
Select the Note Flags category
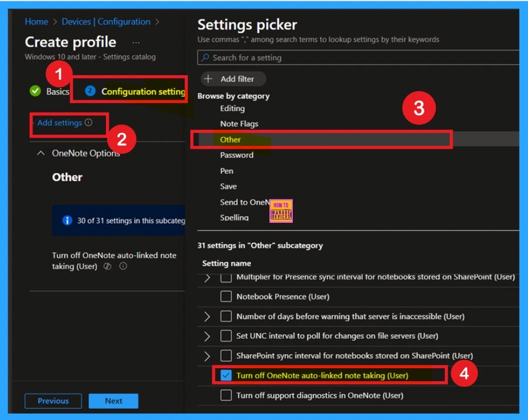239,124
